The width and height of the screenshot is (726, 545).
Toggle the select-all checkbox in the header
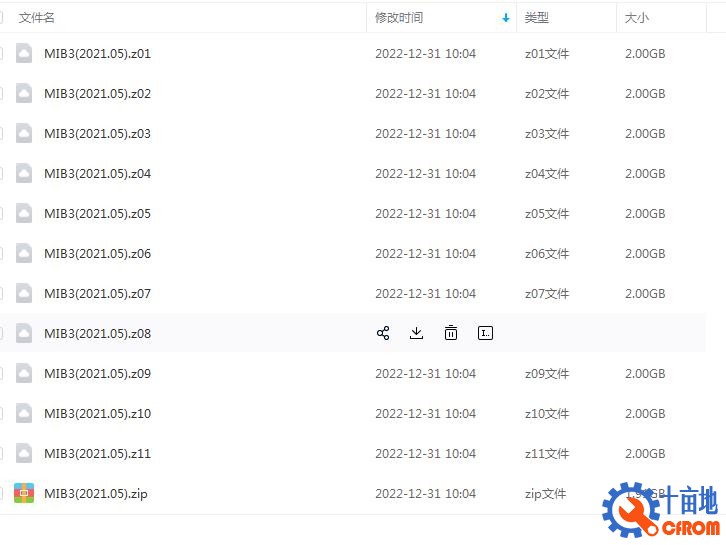(x=1, y=18)
